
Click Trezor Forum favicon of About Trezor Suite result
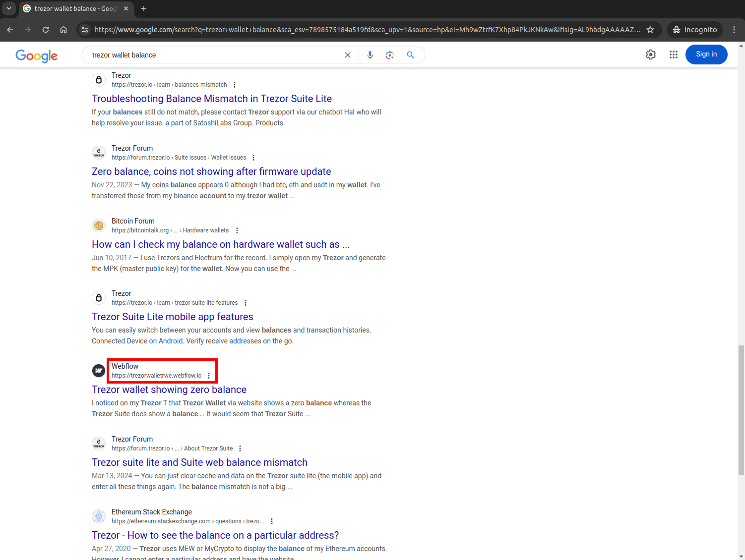(99, 444)
